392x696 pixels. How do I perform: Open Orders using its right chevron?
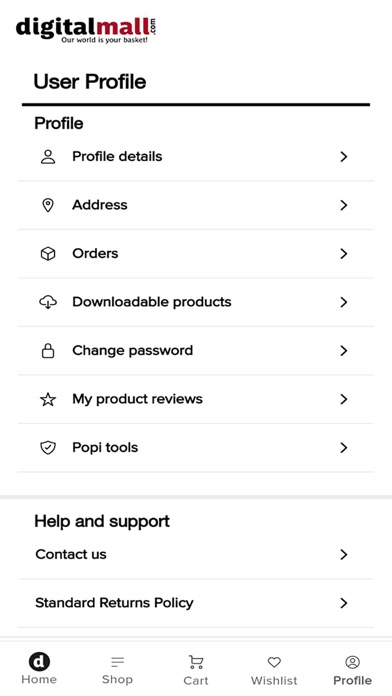coord(343,253)
